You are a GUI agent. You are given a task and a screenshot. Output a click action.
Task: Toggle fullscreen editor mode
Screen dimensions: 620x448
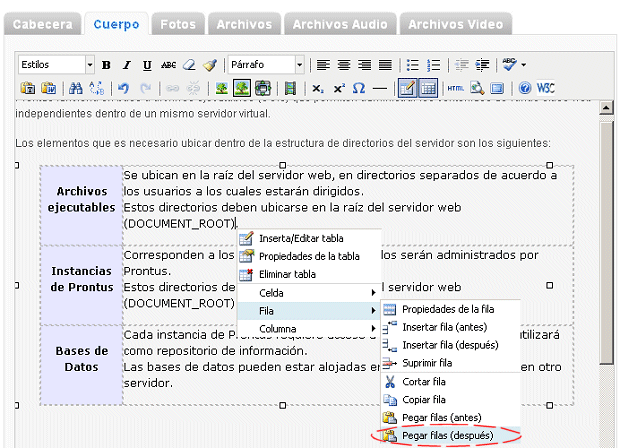click(x=497, y=88)
